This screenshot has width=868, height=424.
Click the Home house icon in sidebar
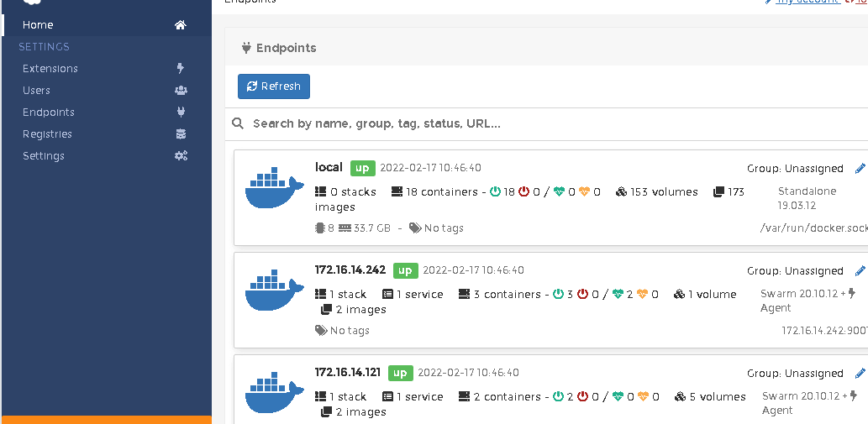pos(181,25)
